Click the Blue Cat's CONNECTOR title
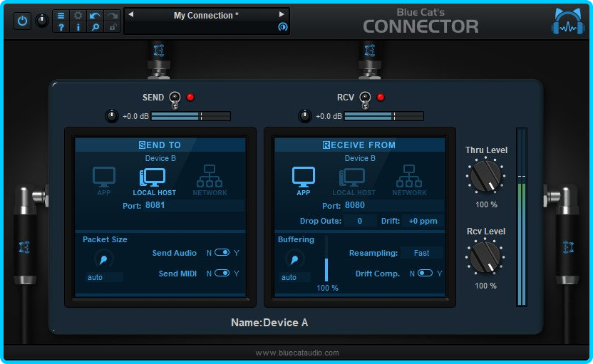This screenshot has width=593, height=364. coord(421,21)
